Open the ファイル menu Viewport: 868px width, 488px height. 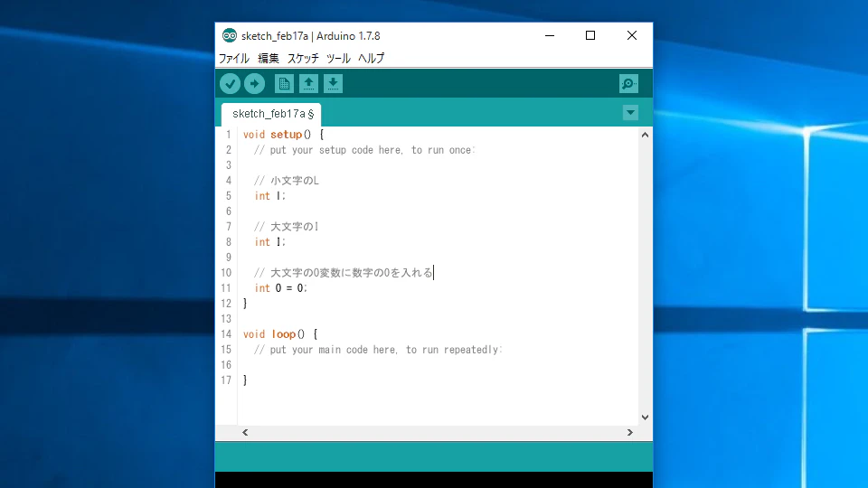[233, 58]
